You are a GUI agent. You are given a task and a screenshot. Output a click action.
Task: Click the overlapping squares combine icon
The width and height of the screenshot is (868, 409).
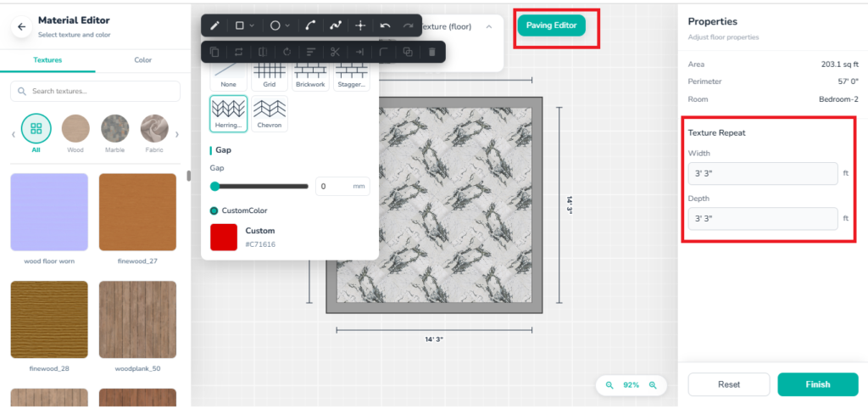coord(408,52)
